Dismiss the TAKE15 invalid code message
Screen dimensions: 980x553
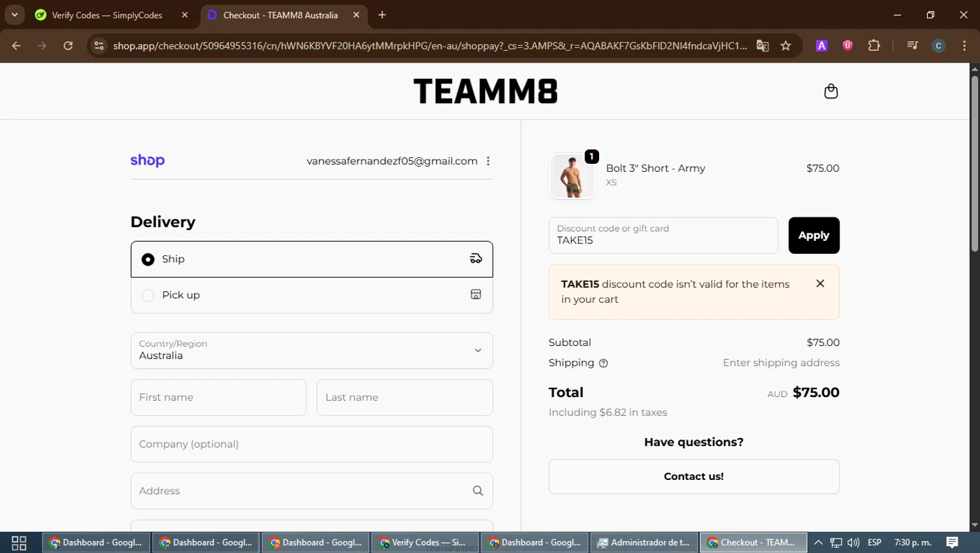click(x=820, y=283)
